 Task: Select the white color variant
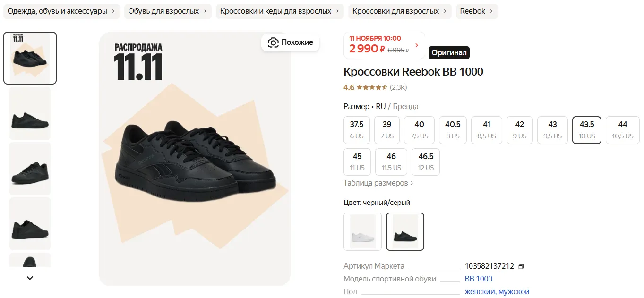tap(362, 231)
